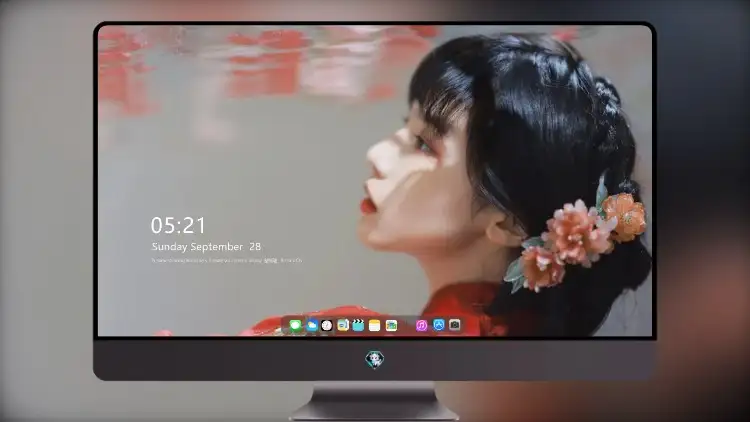Viewport: 750px width, 422px height.
Task: Open the yellow document app icon
Action: click(342, 325)
